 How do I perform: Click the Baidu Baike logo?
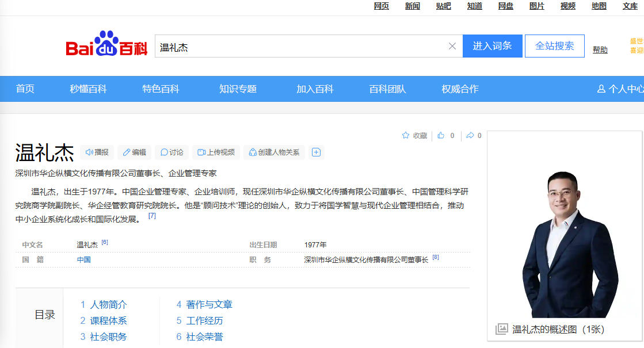coord(106,45)
